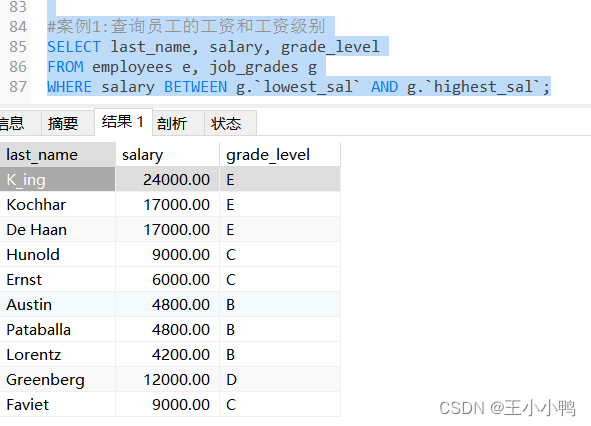Open the 结果 1 tab

coord(123,121)
